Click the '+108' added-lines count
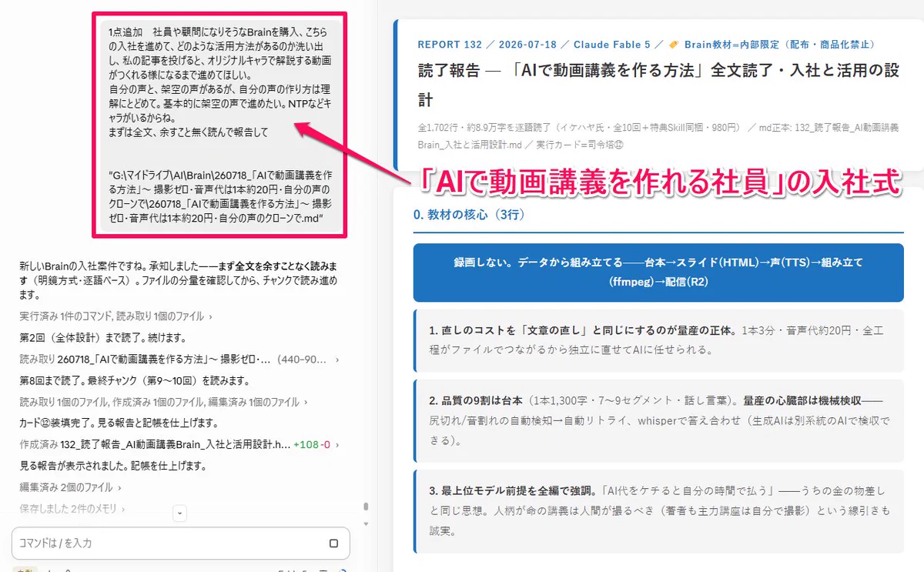This screenshot has width=924, height=572. pos(306,445)
